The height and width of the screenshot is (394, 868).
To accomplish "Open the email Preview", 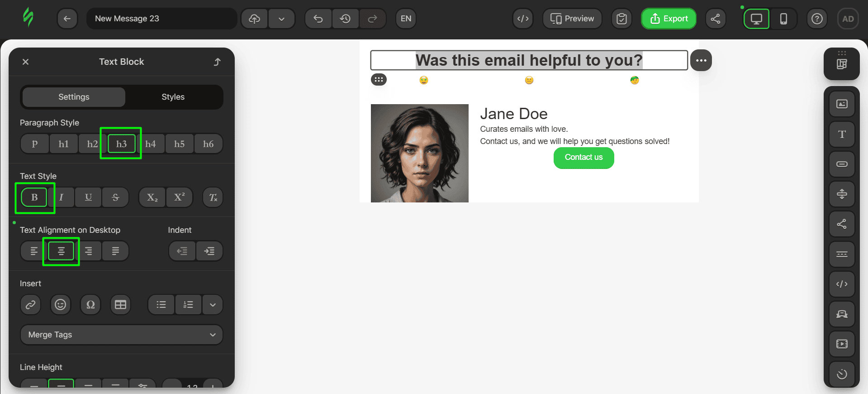I will [572, 19].
